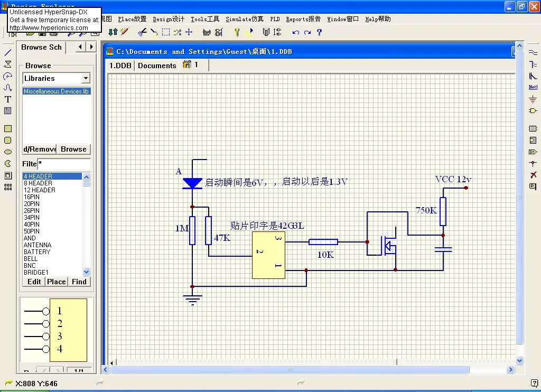Image resolution: width=541 pixels, height=392 pixels.
Task: Click the Browse library button
Action: (x=73, y=149)
